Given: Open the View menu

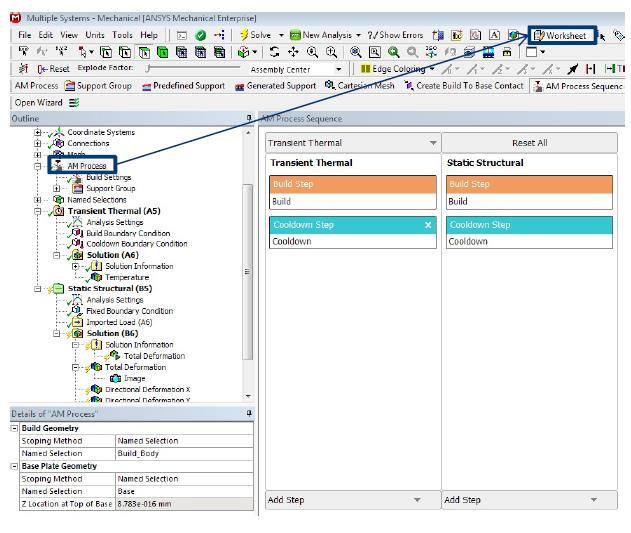Looking at the screenshot, I should click(x=69, y=35).
